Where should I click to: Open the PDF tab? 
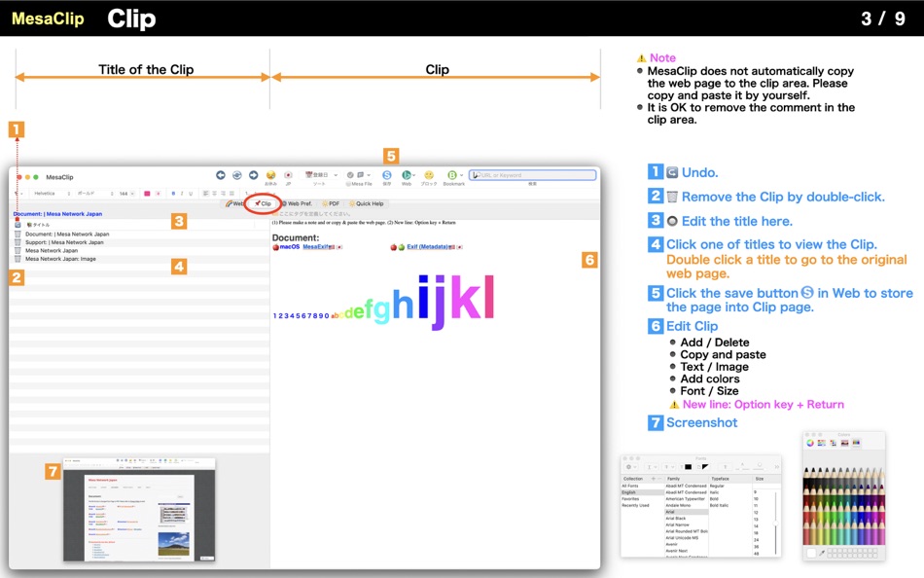pos(331,203)
